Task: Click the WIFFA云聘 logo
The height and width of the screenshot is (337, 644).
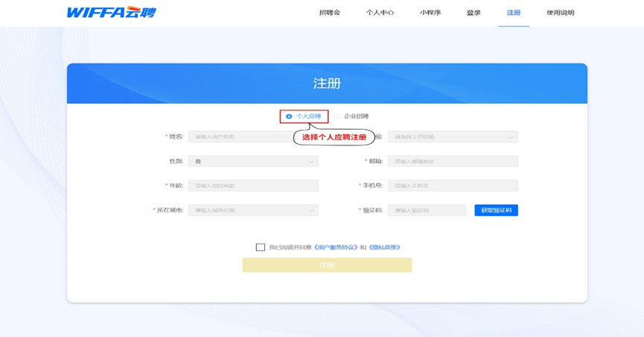Action: pyautogui.click(x=111, y=13)
